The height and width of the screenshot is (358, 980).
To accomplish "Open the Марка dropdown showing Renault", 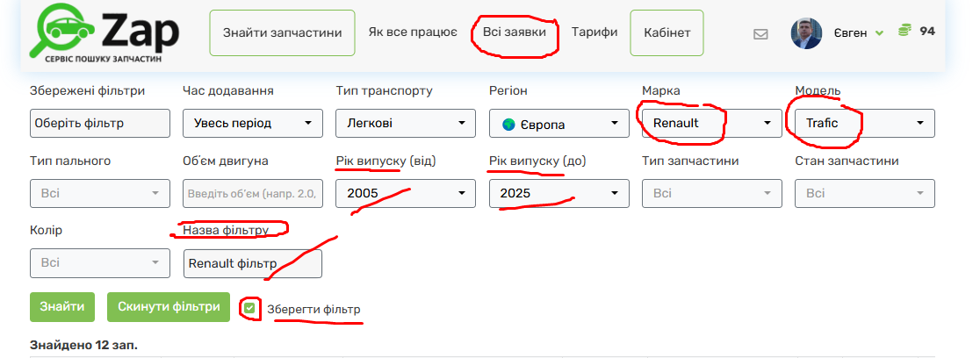I will click(x=711, y=123).
